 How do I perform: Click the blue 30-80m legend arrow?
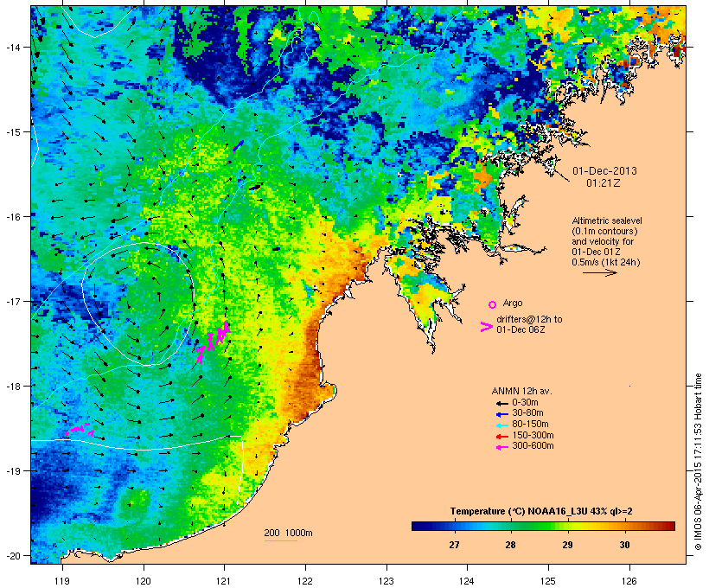coord(501,414)
